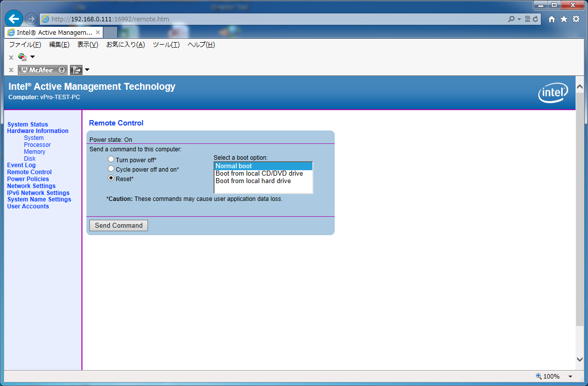Image resolution: width=588 pixels, height=386 pixels.
Task: Maximize the browser window
Action: coord(554,5)
